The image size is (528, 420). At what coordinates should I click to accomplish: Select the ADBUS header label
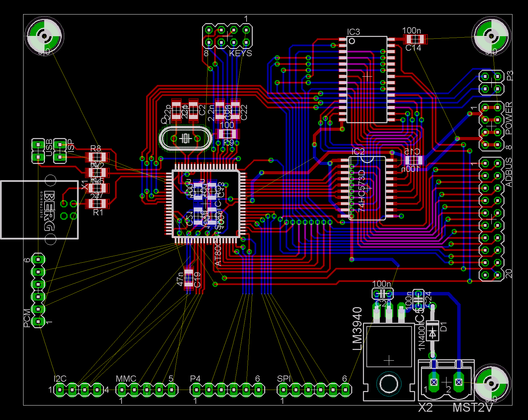[509, 173]
